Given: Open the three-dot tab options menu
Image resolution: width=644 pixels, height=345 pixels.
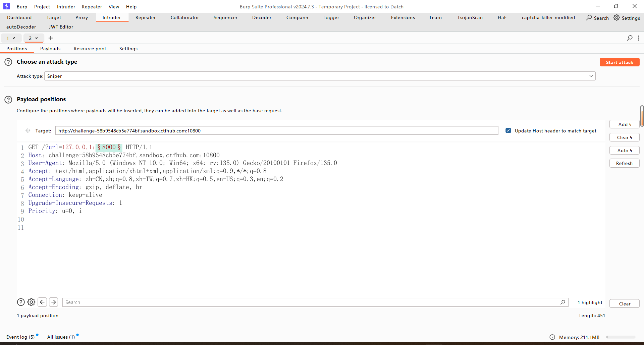Looking at the screenshot, I should coord(639,38).
